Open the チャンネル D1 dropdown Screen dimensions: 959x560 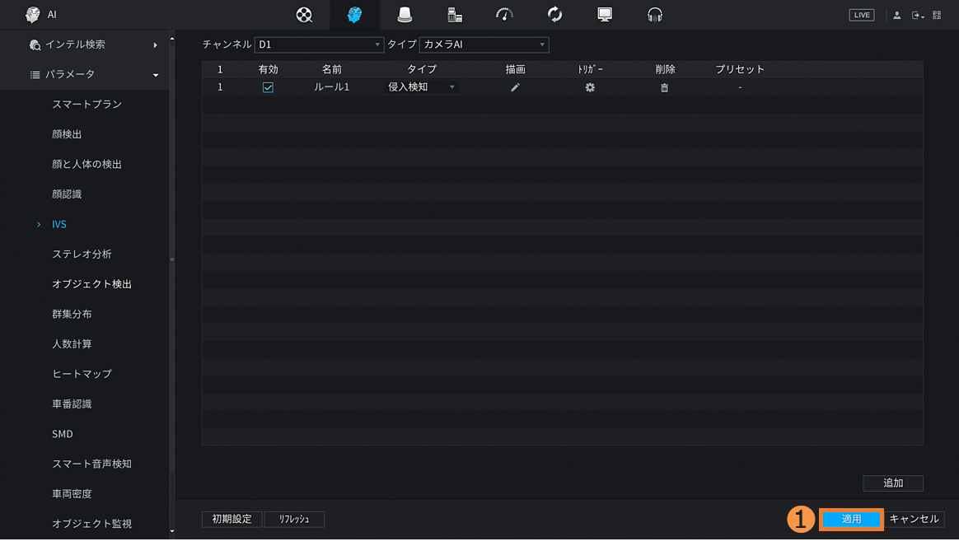319,44
